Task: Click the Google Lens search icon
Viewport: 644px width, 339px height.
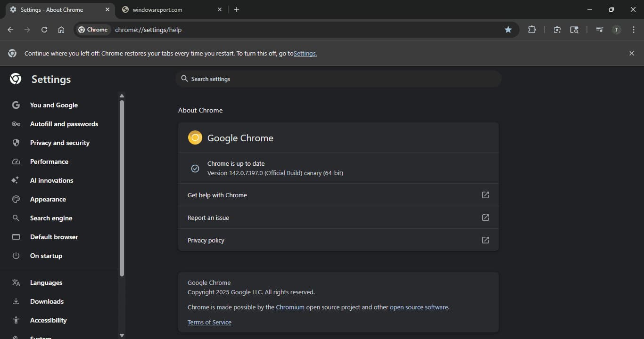Action: 557,30
